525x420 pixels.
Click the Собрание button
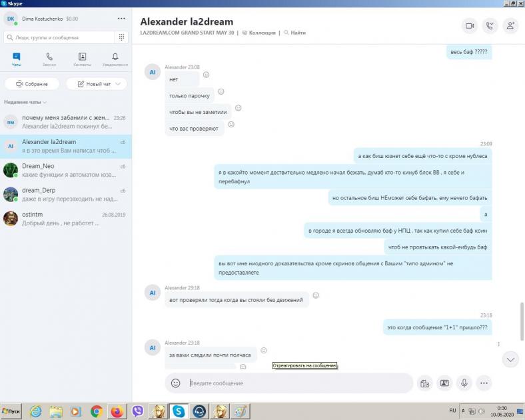pyautogui.click(x=32, y=84)
